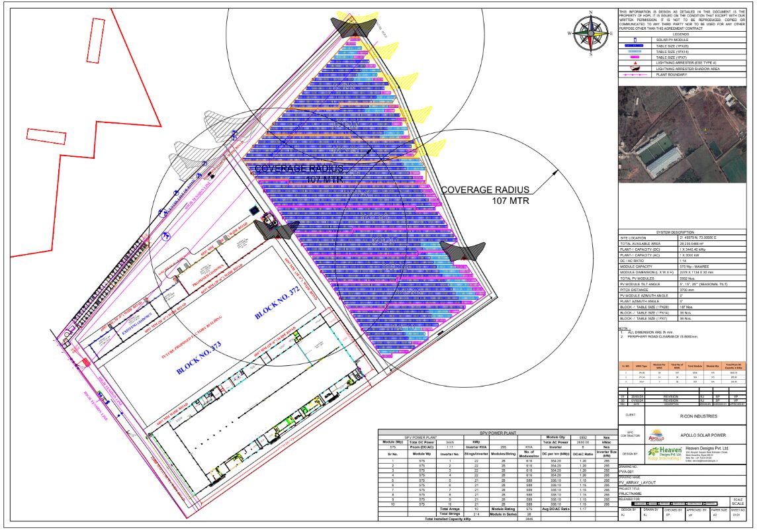Click the Lightning Arrester red triangle legend symbol
This screenshot has height=532, width=757.
pos(636,63)
